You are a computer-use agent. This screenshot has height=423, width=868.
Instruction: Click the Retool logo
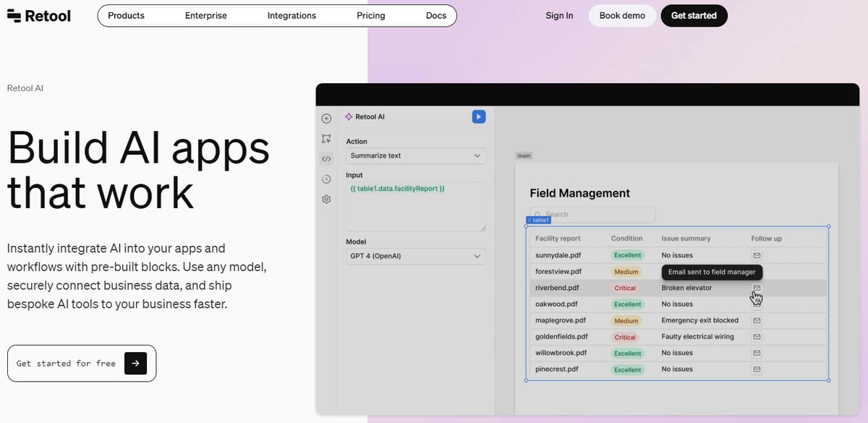pos(39,15)
